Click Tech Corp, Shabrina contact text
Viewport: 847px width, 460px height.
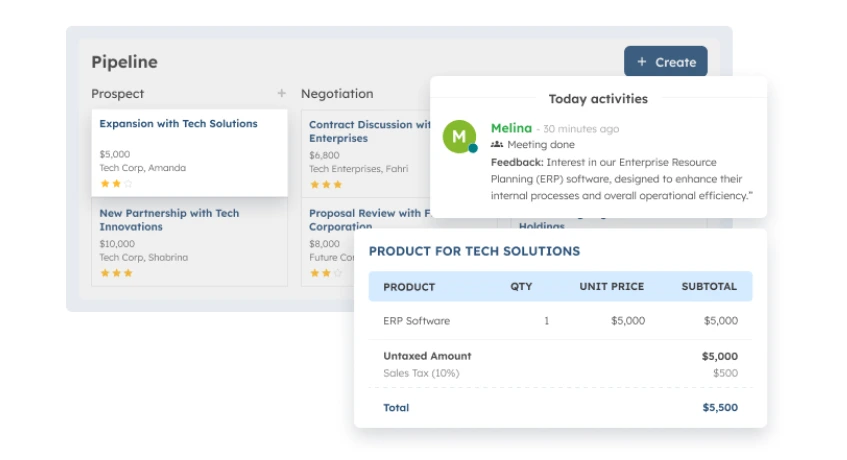tap(144, 258)
